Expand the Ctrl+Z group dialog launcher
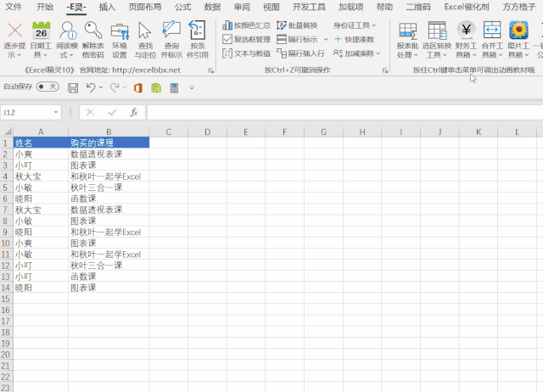Viewport: 543px width, 392px height. click(x=385, y=70)
